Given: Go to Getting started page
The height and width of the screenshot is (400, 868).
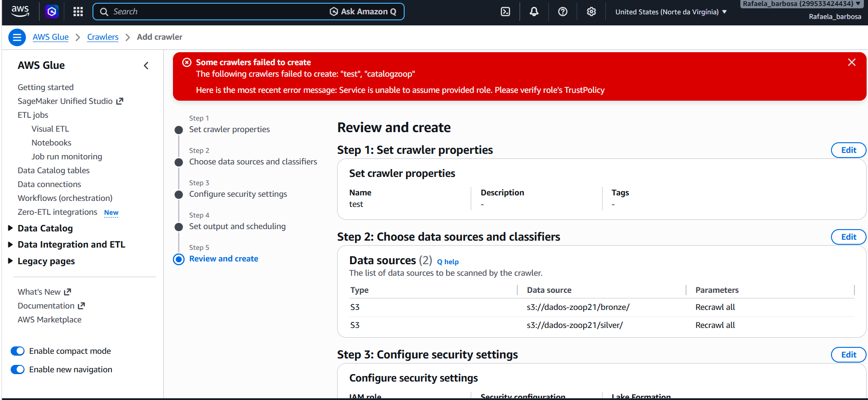Looking at the screenshot, I should tap(46, 87).
